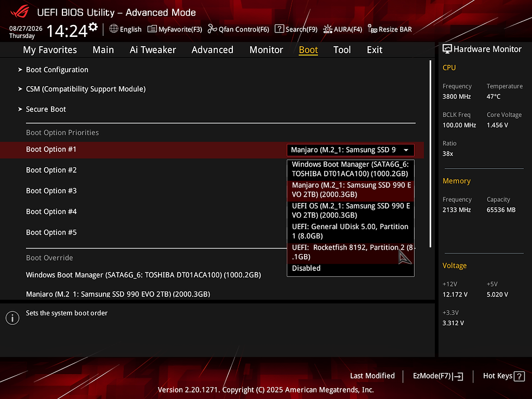The image size is (532, 399).
Task: Click the English language globe icon
Action: coord(113,29)
